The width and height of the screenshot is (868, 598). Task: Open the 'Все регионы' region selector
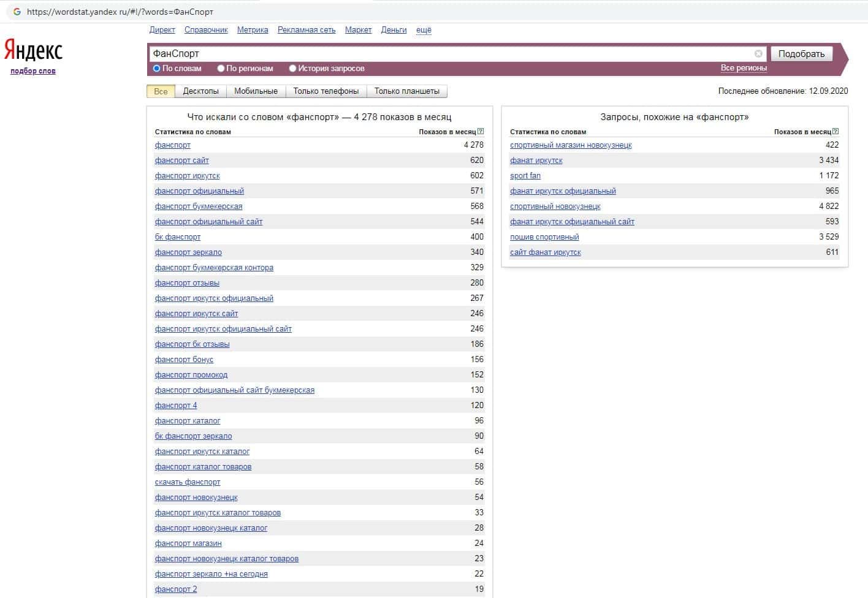(743, 68)
